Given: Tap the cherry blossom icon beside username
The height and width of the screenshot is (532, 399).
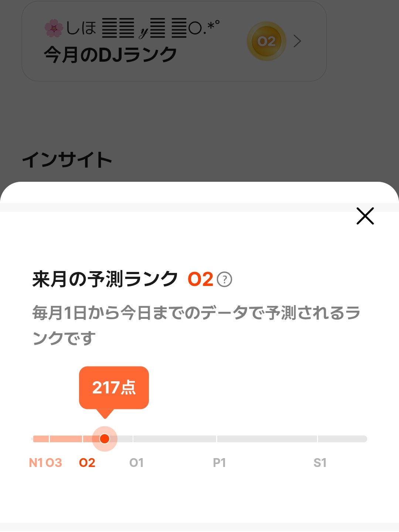Looking at the screenshot, I should click(x=54, y=28).
